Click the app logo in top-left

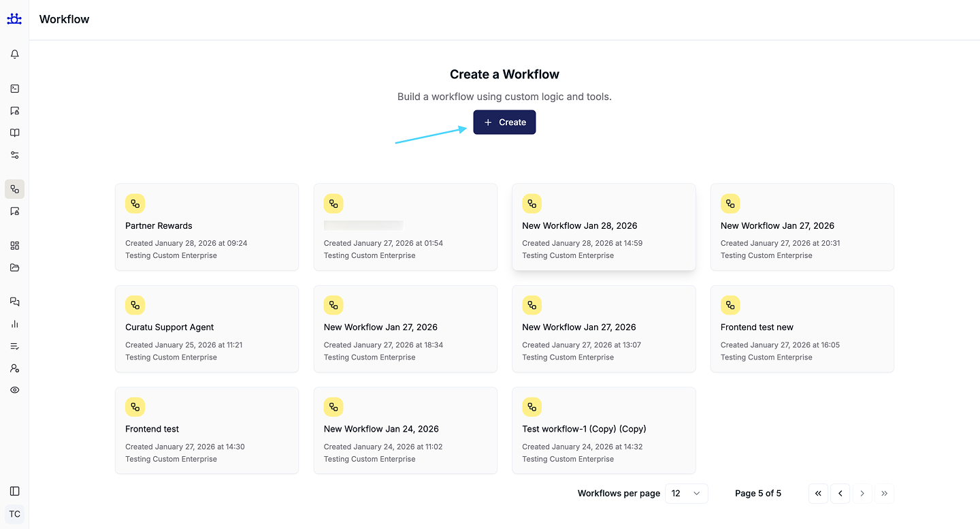(x=14, y=19)
